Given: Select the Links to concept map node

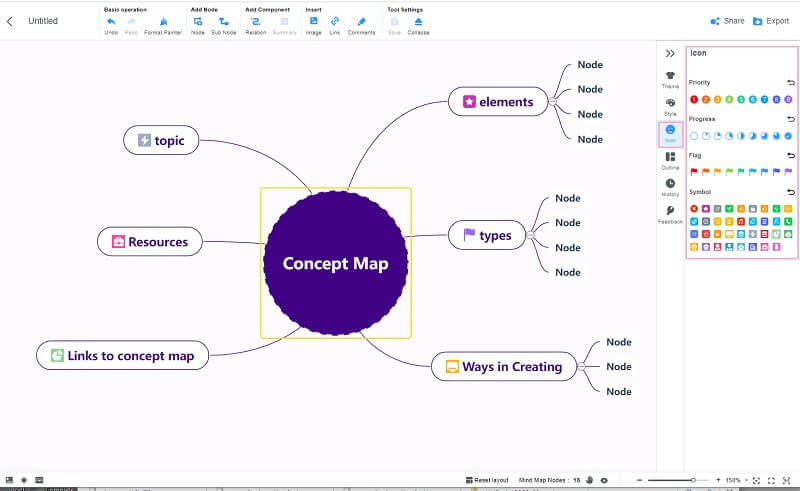Looking at the screenshot, I should point(122,355).
